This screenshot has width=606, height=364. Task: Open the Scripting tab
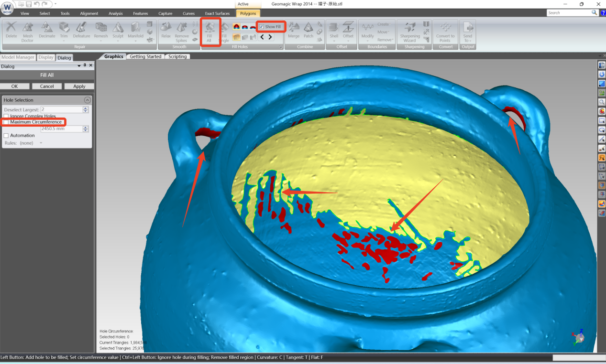coord(177,56)
